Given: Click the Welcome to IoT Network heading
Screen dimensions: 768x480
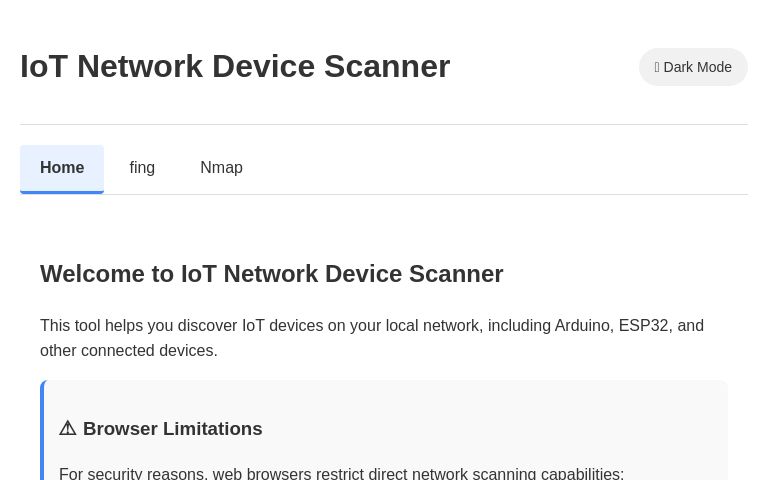Looking at the screenshot, I should (x=271, y=274).
